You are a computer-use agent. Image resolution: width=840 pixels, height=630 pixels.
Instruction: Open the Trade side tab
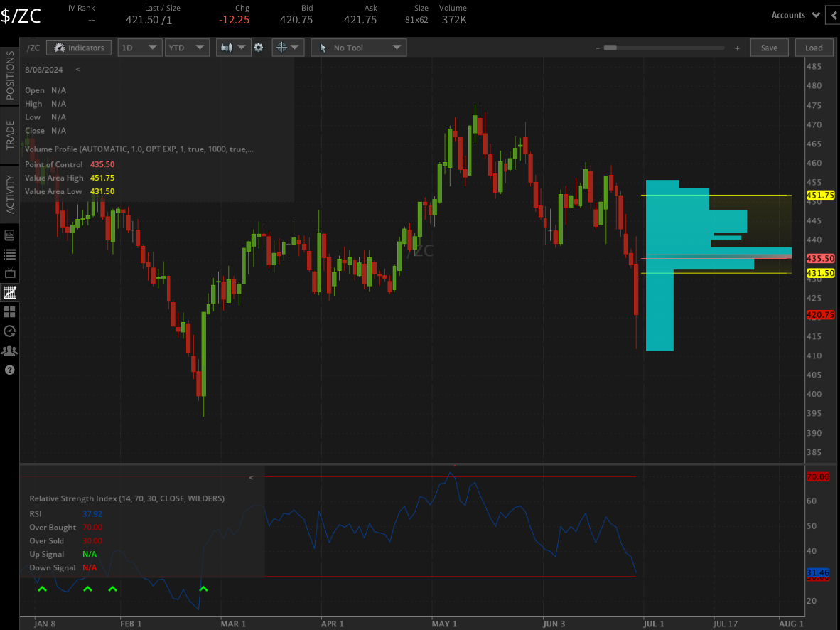10,134
